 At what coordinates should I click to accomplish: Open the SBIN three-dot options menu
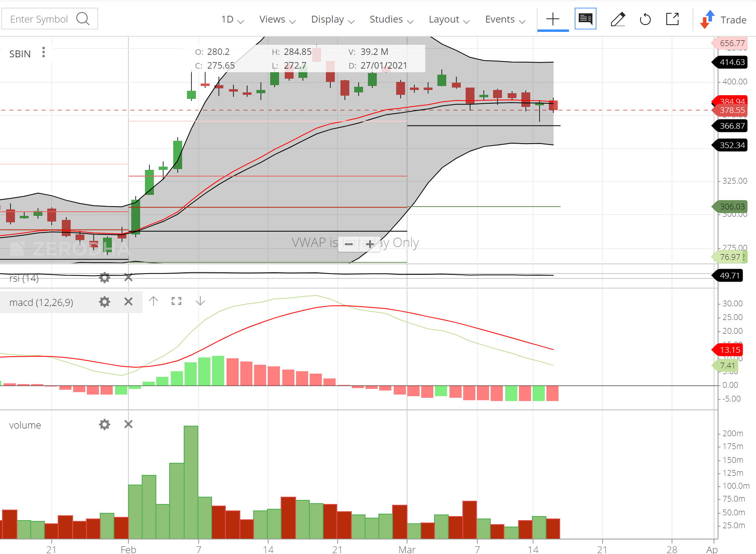[x=44, y=52]
